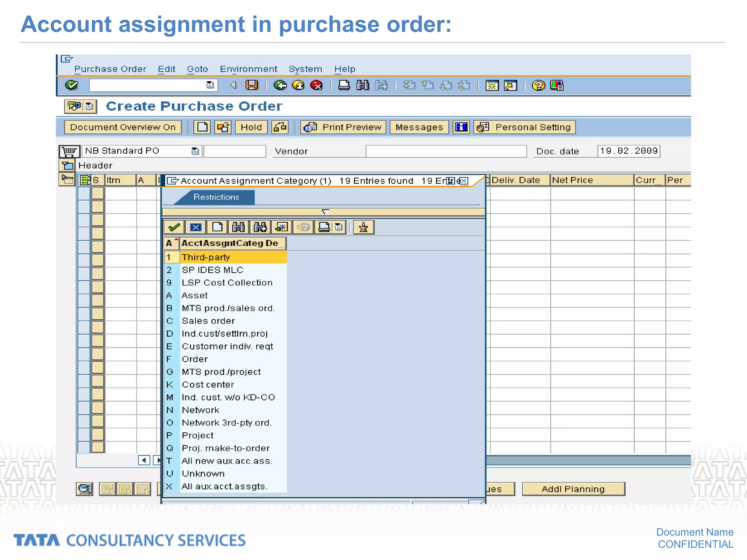This screenshot has height=560, width=747.
Task: Click the Doc. date field
Action: coord(629,151)
